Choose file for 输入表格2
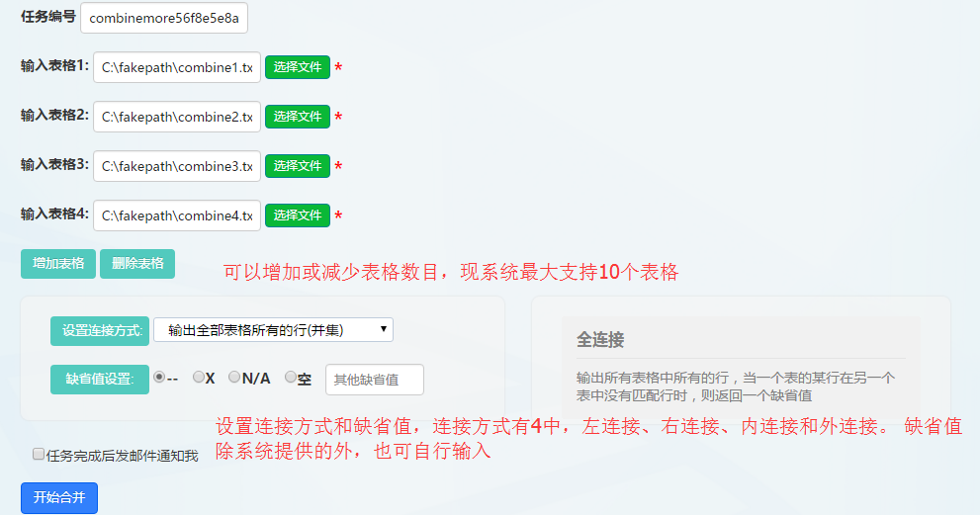Viewport: 980px width, 515px height. pyautogui.click(x=298, y=117)
